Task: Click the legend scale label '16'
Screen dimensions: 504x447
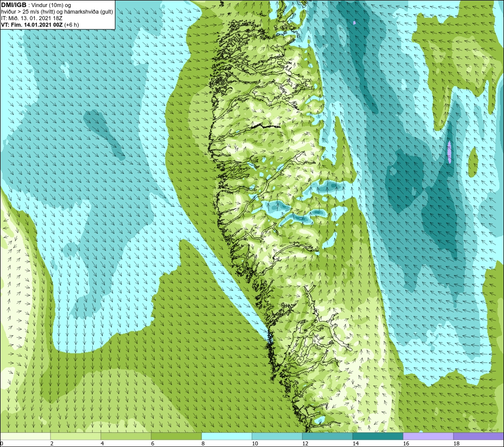Action: [x=406, y=444]
